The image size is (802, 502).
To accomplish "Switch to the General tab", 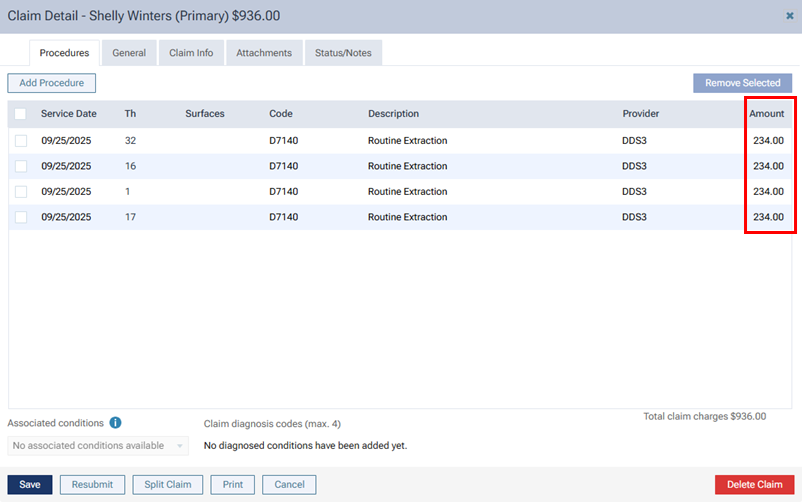I will click(129, 53).
